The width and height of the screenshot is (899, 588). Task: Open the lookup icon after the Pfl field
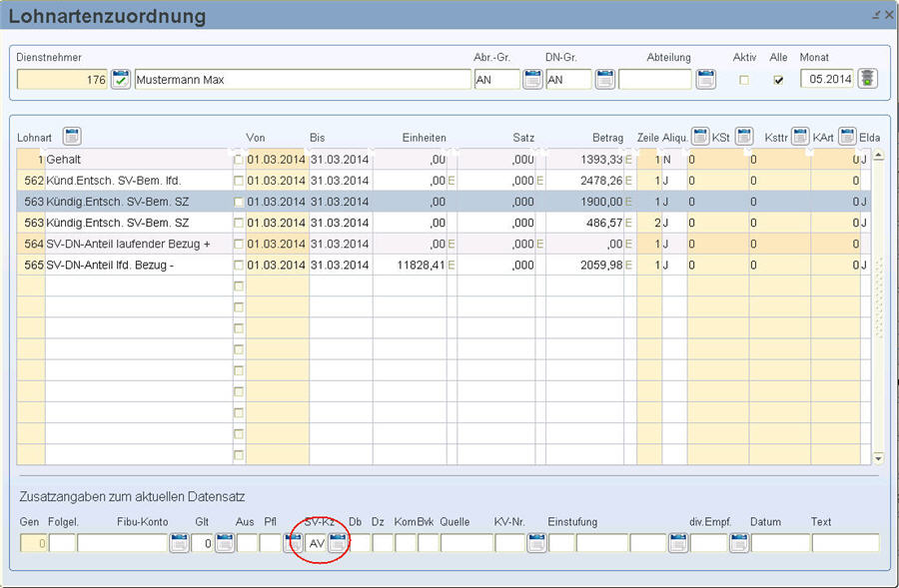tap(293, 542)
